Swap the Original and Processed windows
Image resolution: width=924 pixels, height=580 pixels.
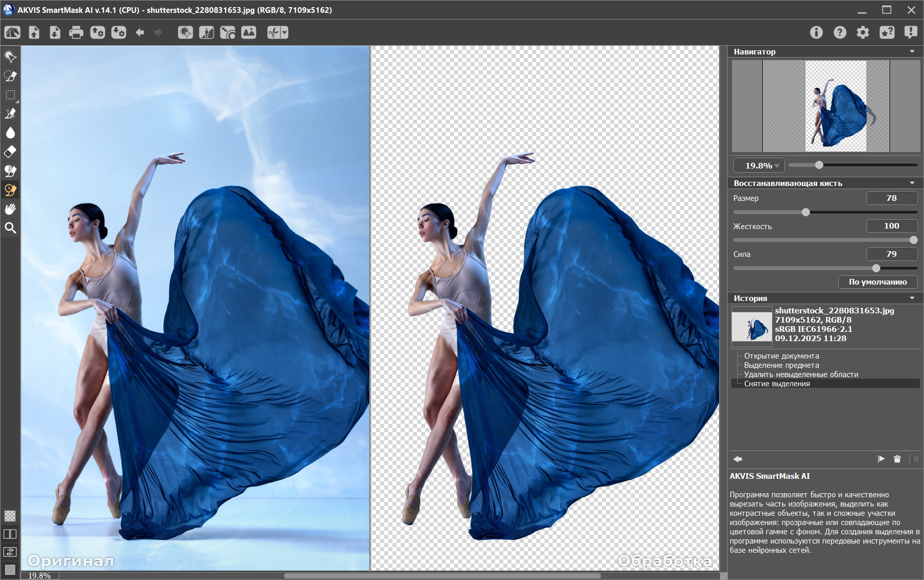pos(10,552)
